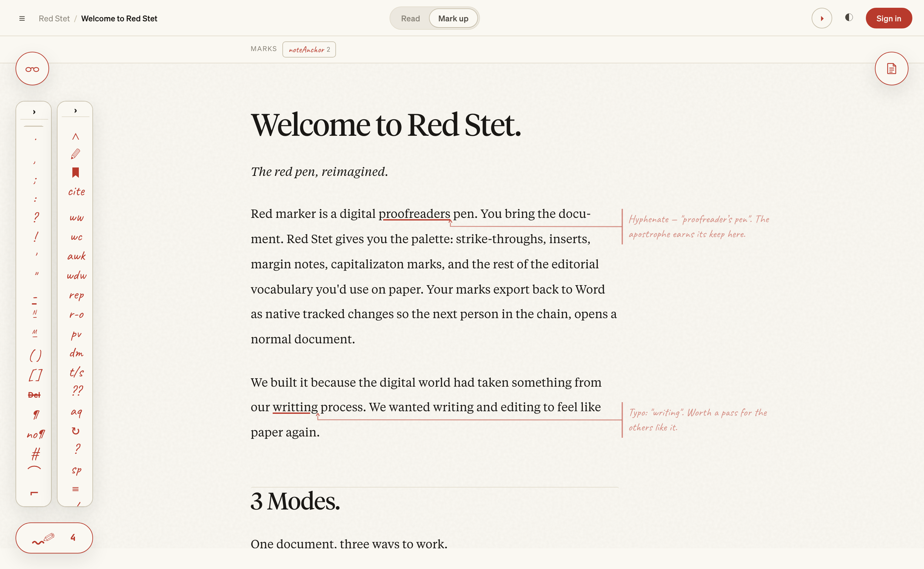Select the no paragraph mark
This screenshot has width=924, height=569.
[36, 435]
